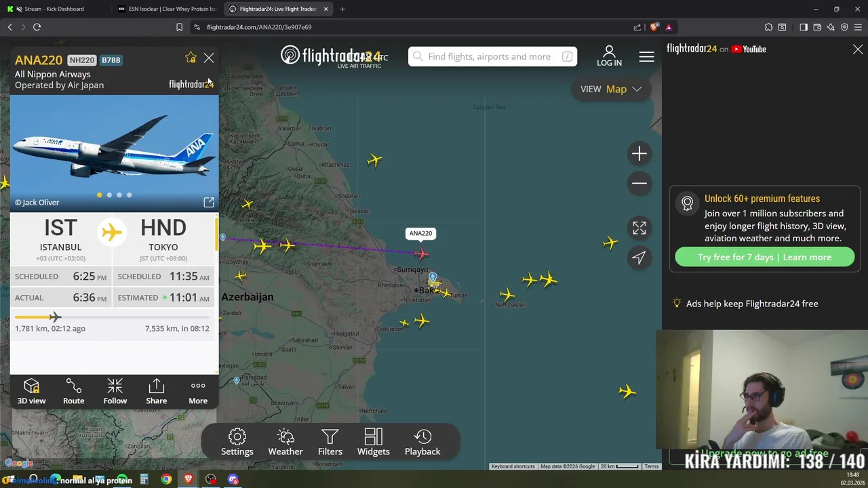This screenshot has height=488, width=868.
Task: Open Flightradar24 on YouTube link
Action: pyautogui.click(x=716, y=49)
